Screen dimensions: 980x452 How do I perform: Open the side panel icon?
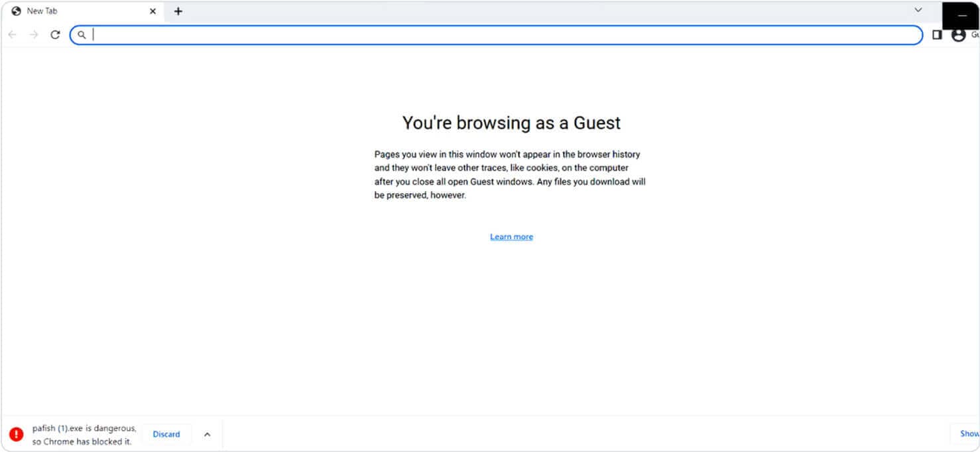coord(937,35)
